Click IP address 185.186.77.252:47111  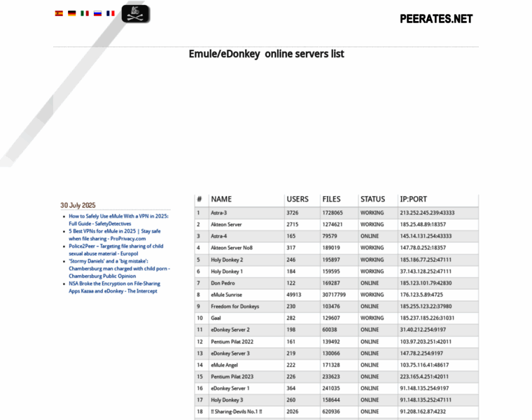[426, 260]
